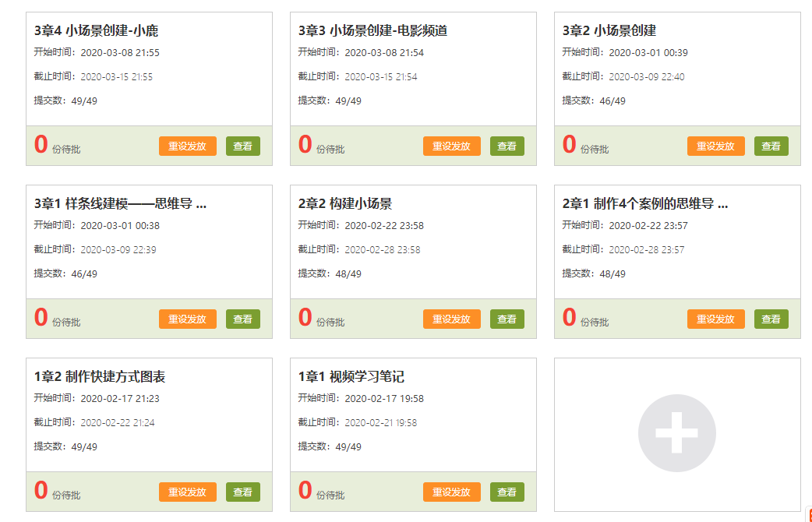Click 查看 for 2章1 制作4个案例的思维导图
Screen dimensions: 812x522
pyautogui.click(x=771, y=319)
